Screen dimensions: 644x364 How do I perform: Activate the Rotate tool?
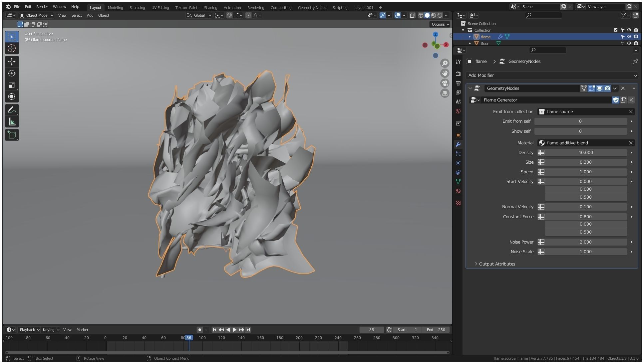[12, 73]
